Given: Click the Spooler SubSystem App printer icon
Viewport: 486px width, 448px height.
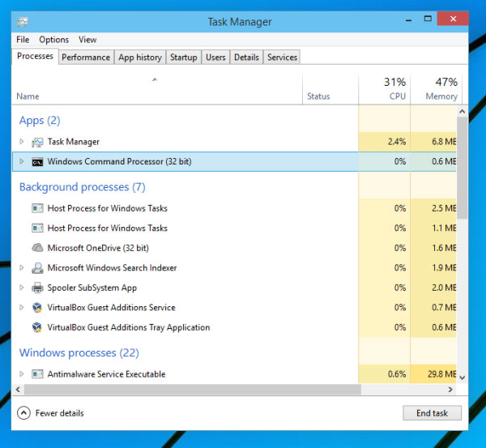Looking at the screenshot, I should pyautogui.click(x=37, y=288).
